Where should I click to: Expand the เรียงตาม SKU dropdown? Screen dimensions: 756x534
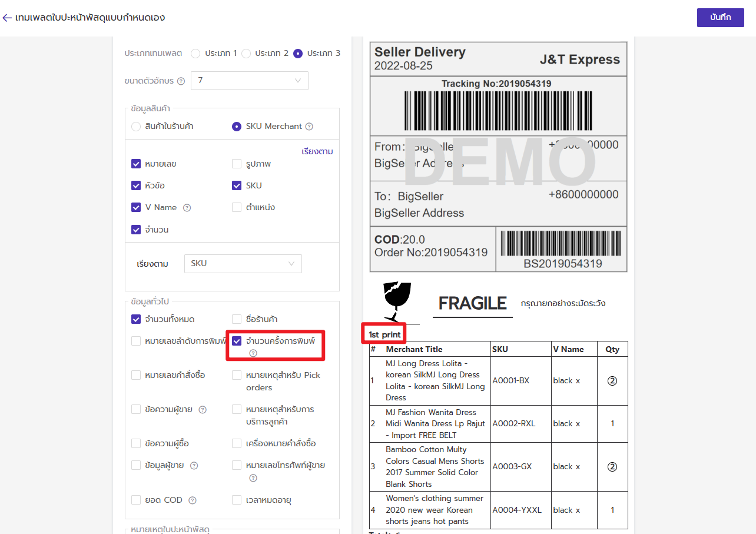click(x=243, y=264)
